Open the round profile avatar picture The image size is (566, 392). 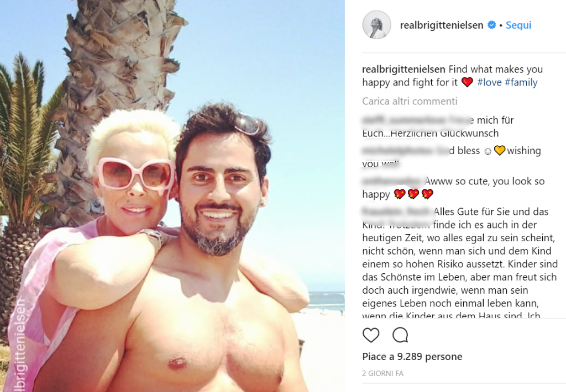coord(376,25)
